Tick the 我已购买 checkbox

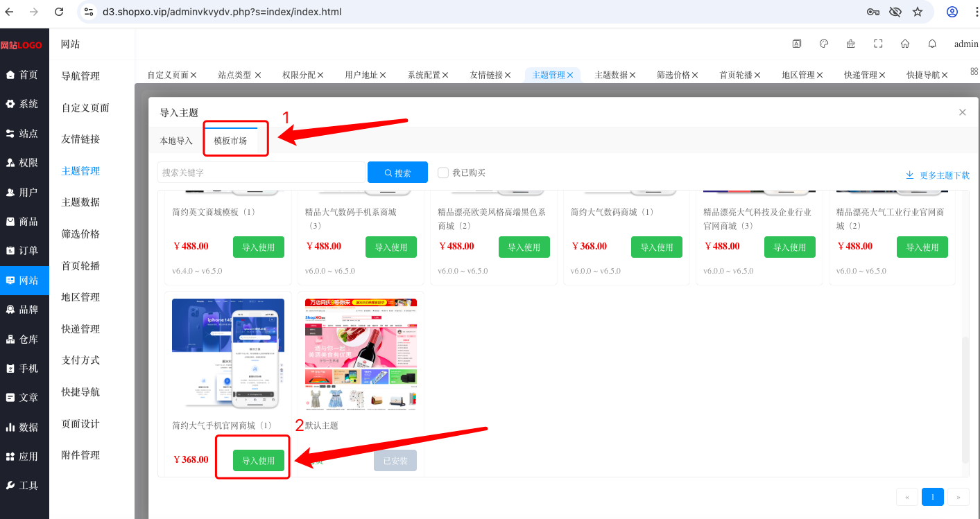pyautogui.click(x=443, y=173)
